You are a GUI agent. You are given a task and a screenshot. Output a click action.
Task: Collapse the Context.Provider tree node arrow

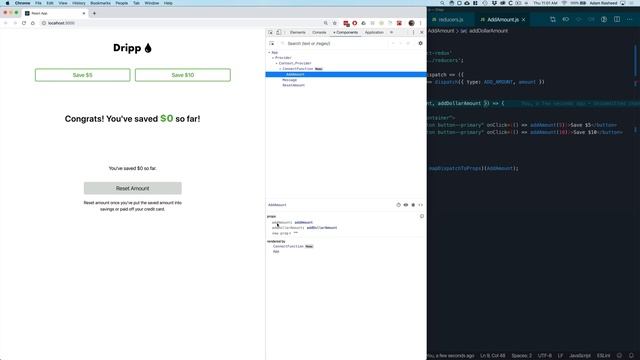(277, 63)
